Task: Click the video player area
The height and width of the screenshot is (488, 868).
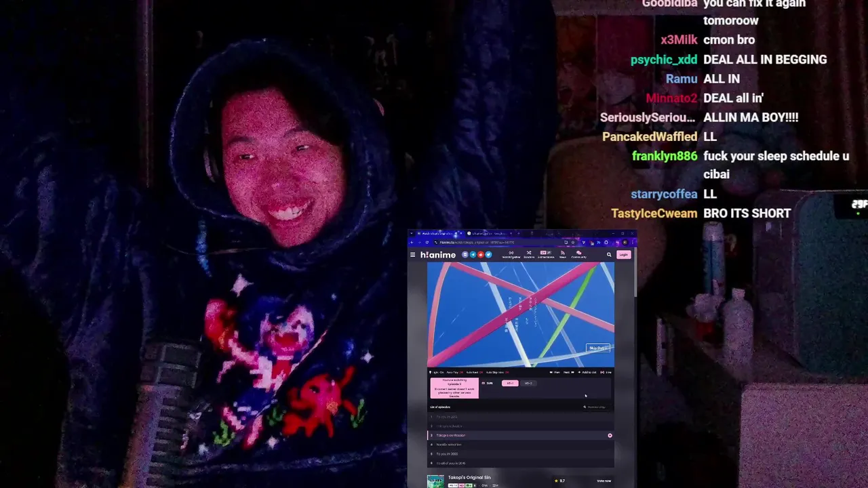Action: coord(520,315)
